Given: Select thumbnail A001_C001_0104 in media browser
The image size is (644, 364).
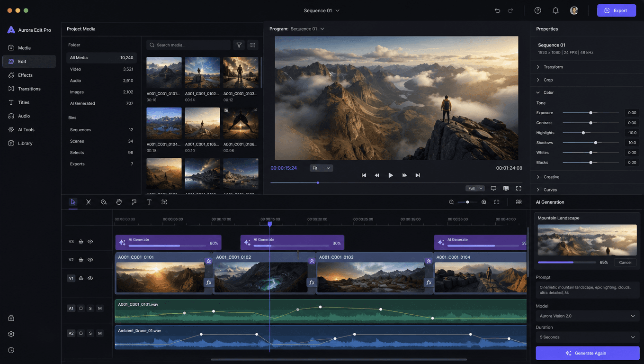Looking at the screenshot, I should click(164, 123).
